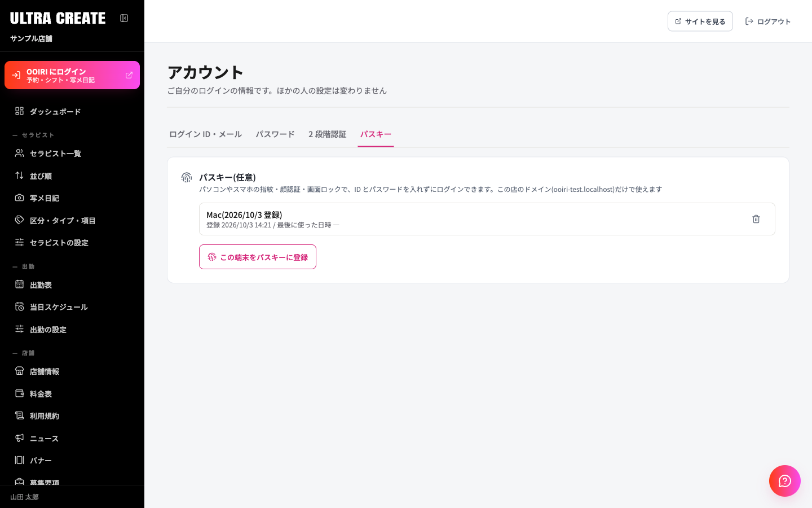Open 出勤表 in the sidebar
Image resolution: width=812 pixels, height=508 pixels.
72,285
